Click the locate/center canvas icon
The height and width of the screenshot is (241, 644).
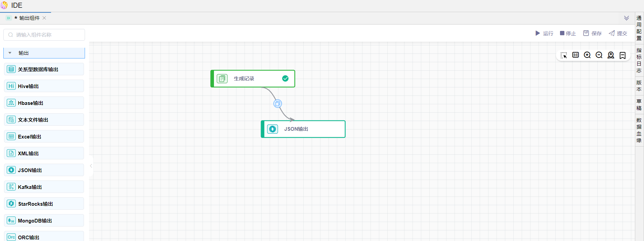(x=611, y=55)
